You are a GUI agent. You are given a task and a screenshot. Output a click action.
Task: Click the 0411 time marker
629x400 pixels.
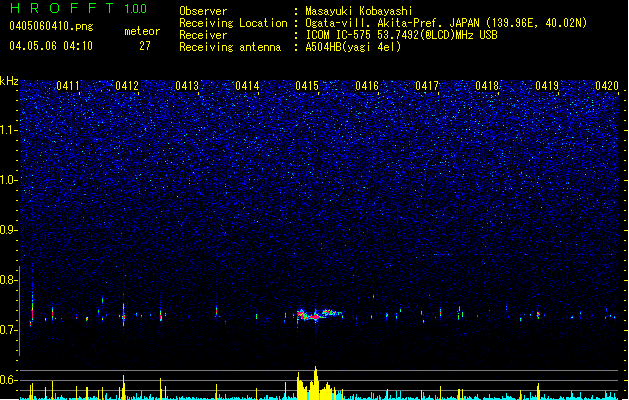[x=68, y=86]
